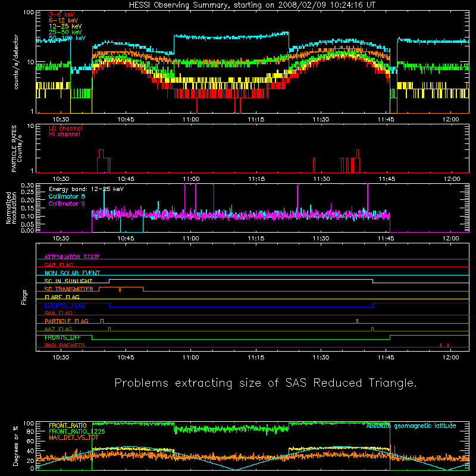The width and height of the screenshot is (476, 476).
Task: Click the 12:00 time label under the flags panel
Action: click(x=451, y=358)
